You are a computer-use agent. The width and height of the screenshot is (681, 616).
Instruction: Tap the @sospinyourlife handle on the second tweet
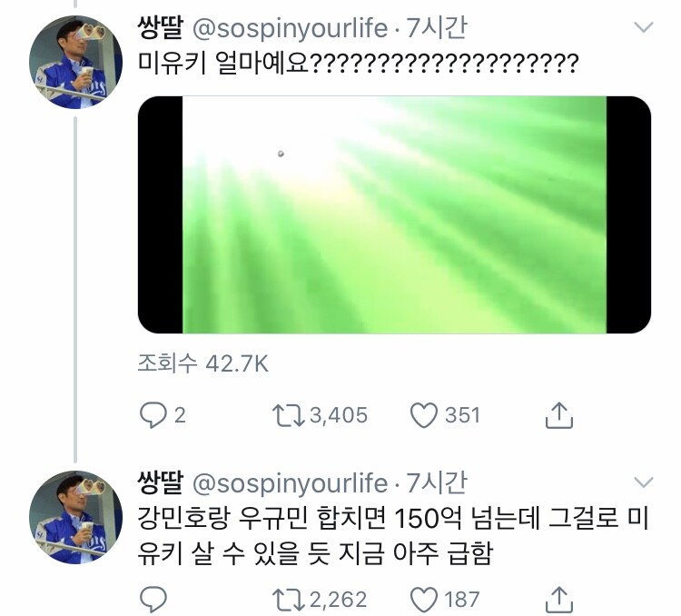click(x=290, y=482)
